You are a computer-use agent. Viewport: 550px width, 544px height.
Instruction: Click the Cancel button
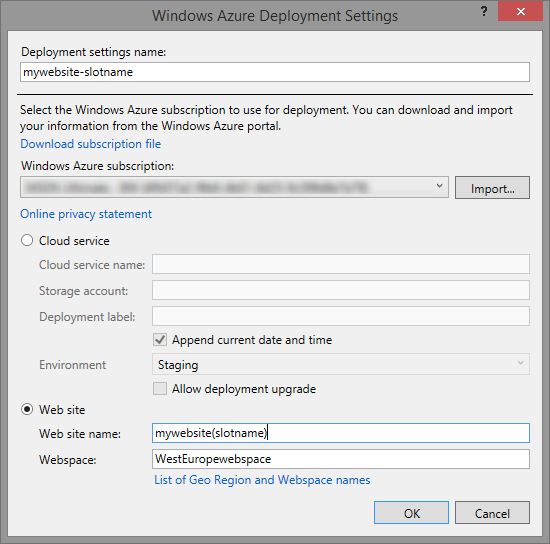coord(492,513)
